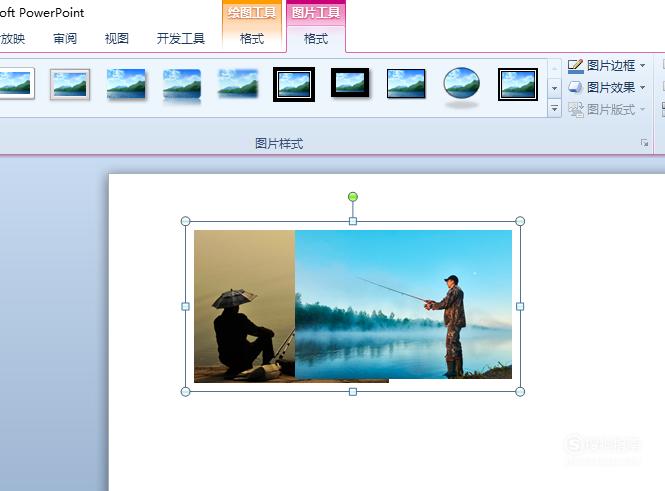665x491 pixels.
Task: Click the top-right corner resize handle
Action: coord(520,221)
